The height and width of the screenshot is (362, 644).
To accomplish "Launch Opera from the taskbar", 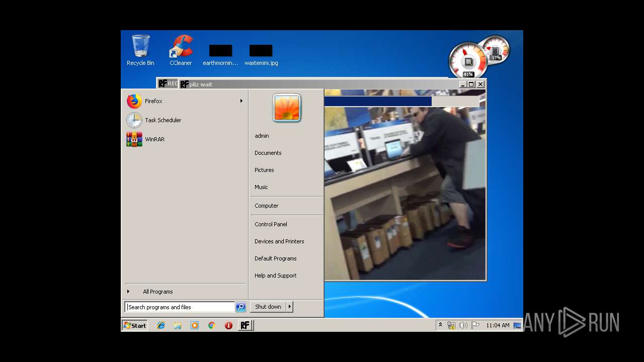I will 228,325.
